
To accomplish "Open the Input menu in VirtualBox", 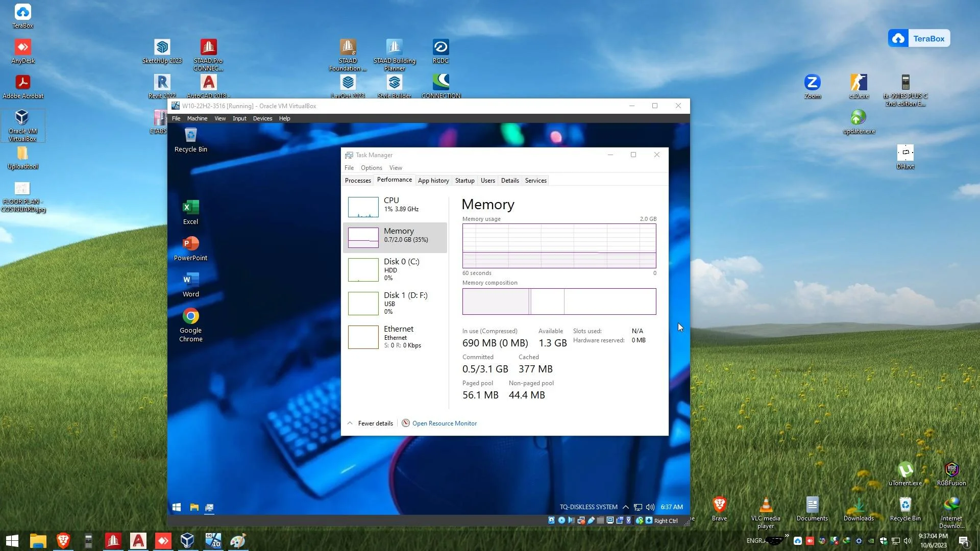I will tap(239, 118).
